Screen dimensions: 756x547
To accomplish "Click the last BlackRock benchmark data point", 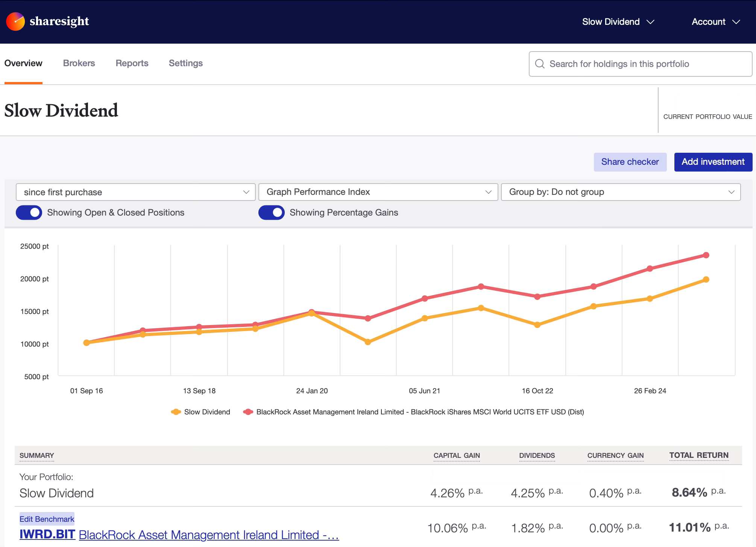I will point(706,255).
